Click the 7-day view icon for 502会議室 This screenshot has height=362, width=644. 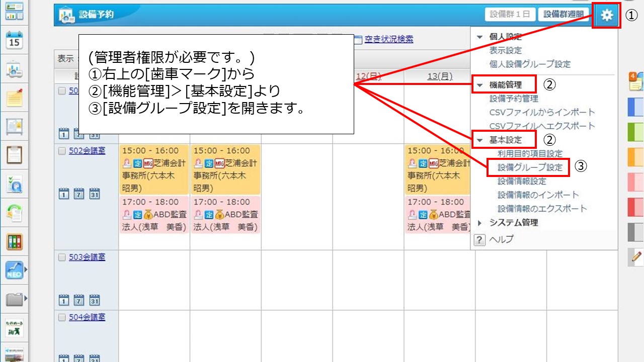79,194
